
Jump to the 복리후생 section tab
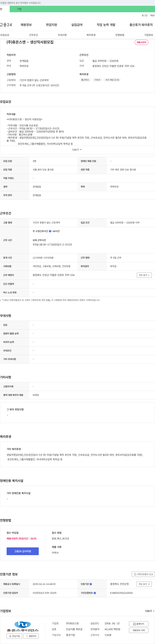(x=91, y=35)
